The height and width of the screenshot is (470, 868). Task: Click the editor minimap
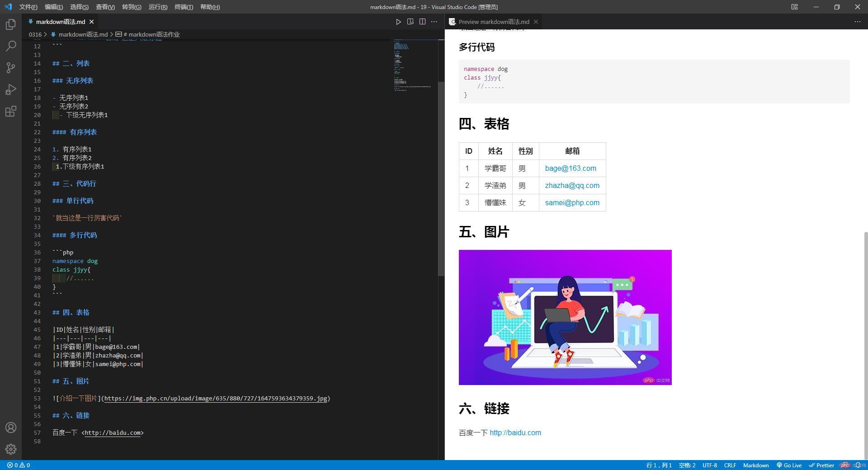[415, 66]
